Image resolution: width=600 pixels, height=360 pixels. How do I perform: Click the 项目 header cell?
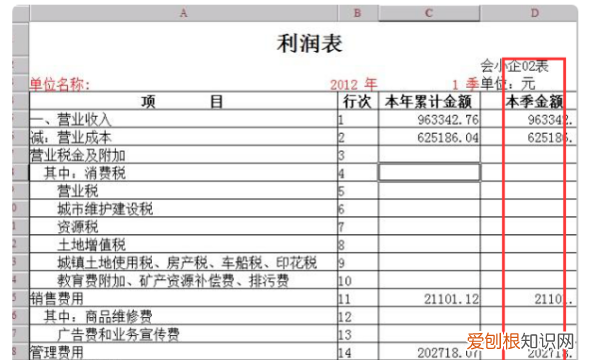pyautogui.click(x=183, y=102)
